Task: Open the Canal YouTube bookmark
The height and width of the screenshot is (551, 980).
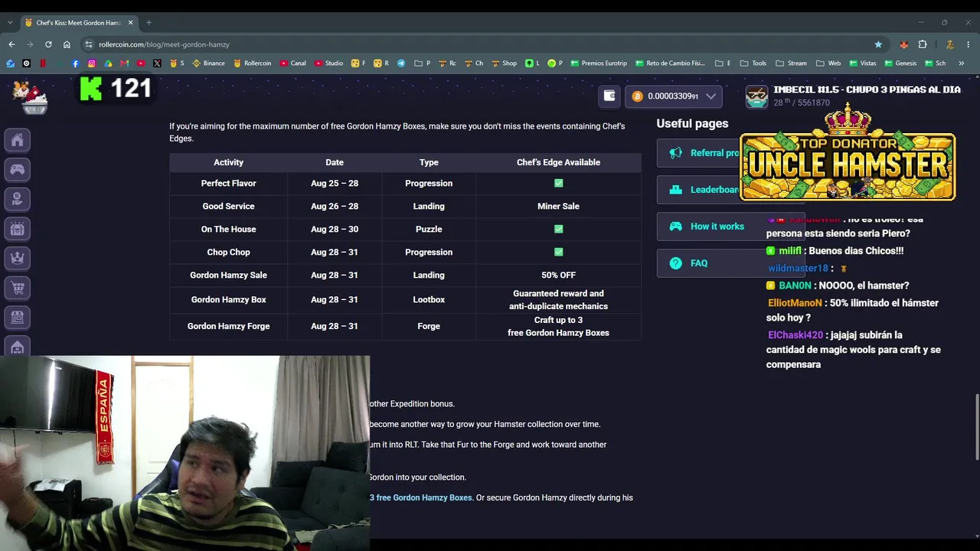Action: pos(293,64)
